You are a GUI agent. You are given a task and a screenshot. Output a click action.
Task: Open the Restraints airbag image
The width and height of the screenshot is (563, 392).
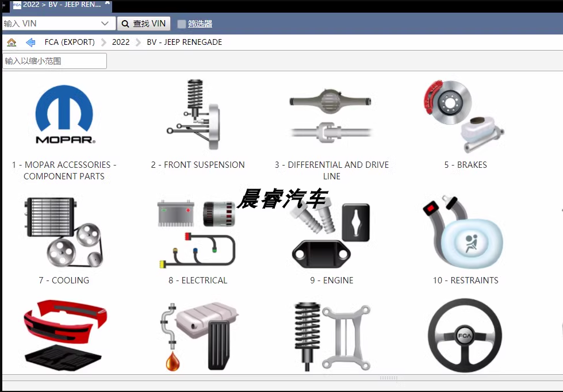click(x=463, y=232)
